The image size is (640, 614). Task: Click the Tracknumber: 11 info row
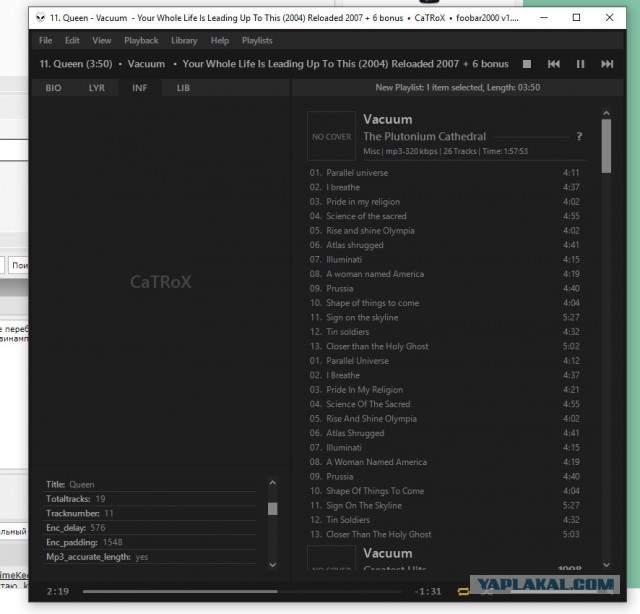150,514
